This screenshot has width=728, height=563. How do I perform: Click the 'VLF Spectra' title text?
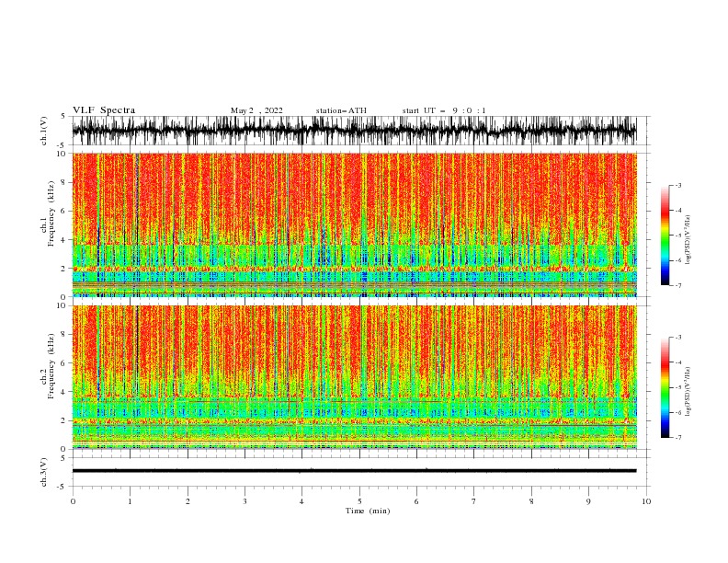(x=104, y=110)
